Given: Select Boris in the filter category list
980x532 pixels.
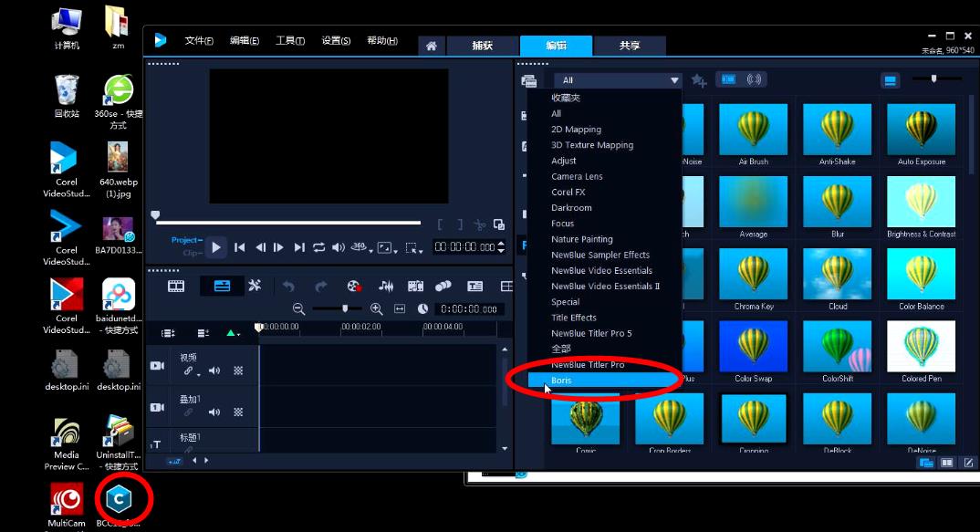Looking at the screenshot, I should pos(604,381).
